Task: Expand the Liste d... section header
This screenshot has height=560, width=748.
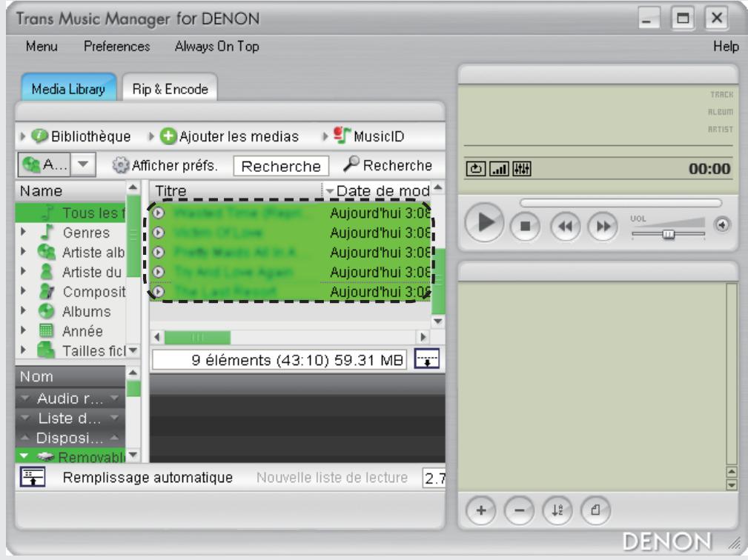Action: point(70,418)
